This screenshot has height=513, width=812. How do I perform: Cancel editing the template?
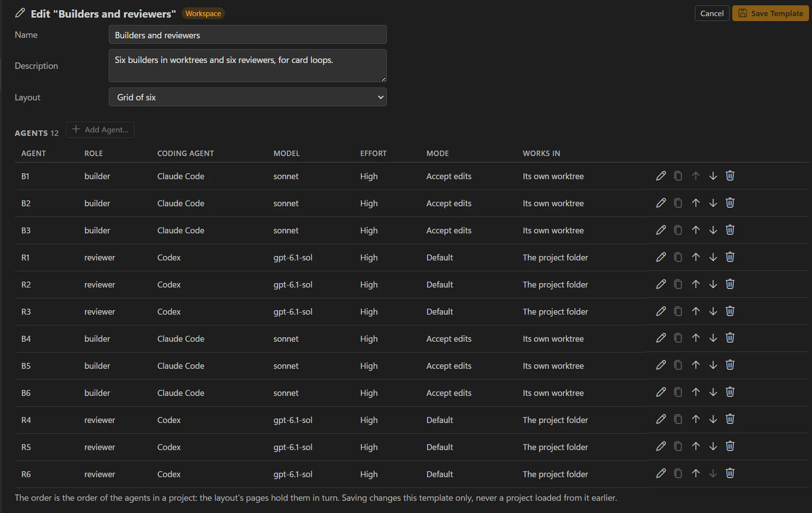pyautogui.click(x=712, y=13)
